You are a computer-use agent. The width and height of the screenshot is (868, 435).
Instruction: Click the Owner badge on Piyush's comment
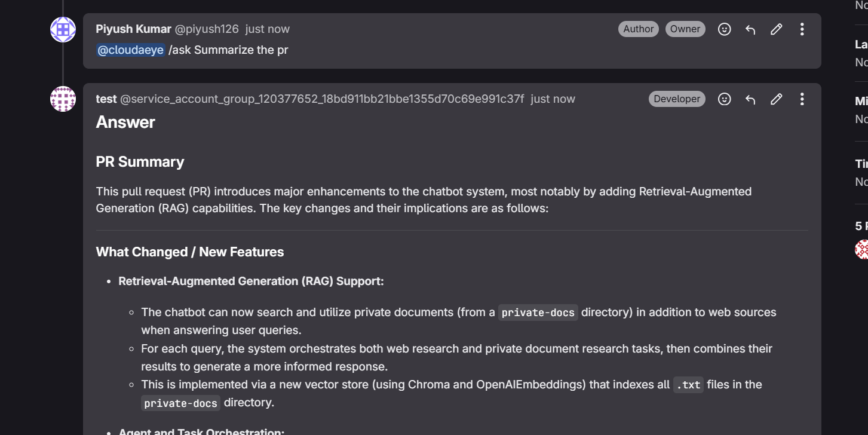[685, 29]
